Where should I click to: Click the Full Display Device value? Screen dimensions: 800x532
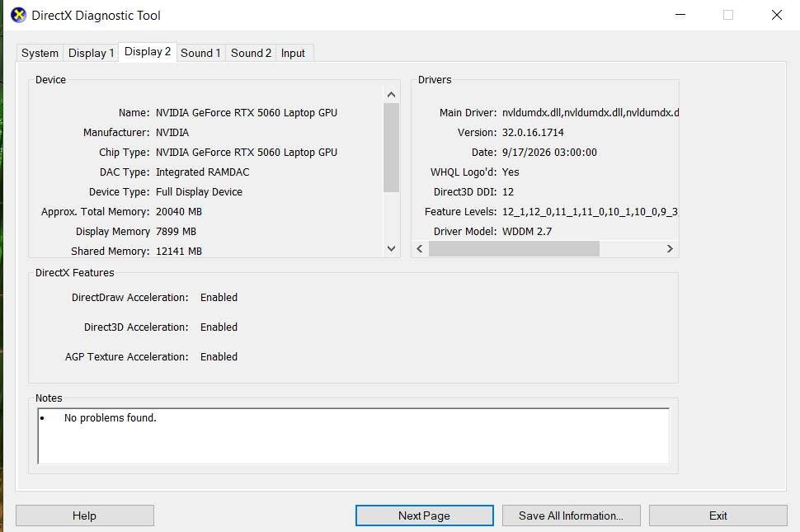pos(199,192)
